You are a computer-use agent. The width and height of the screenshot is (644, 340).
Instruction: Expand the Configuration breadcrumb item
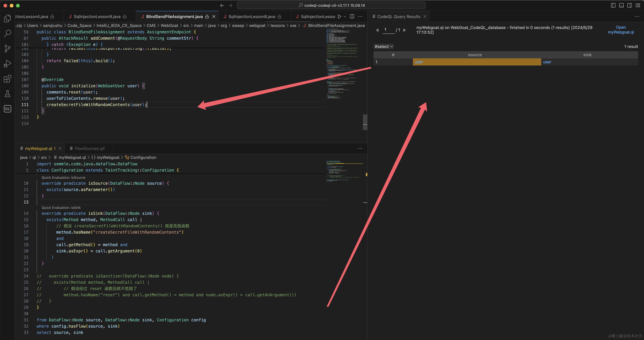click(143, 158)
